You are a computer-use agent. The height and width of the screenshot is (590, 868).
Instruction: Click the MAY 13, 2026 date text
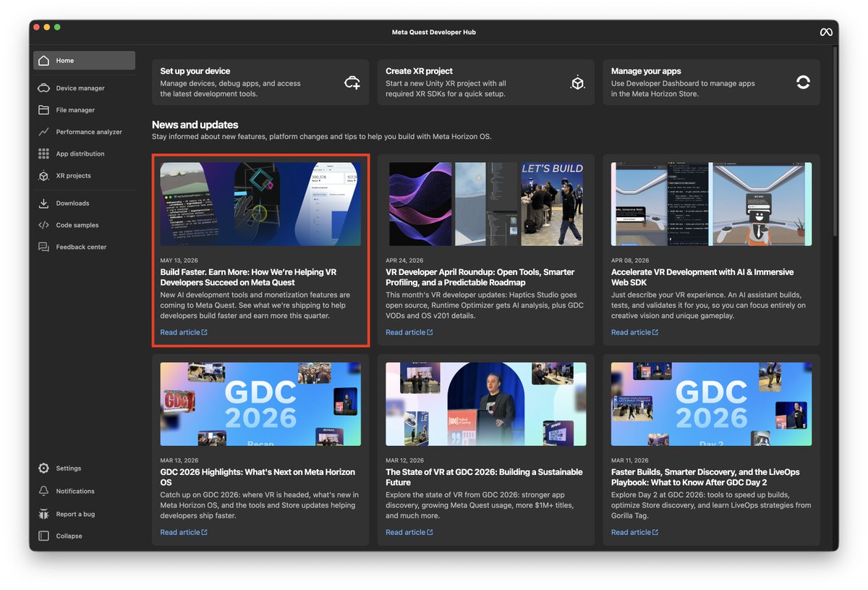179,261
